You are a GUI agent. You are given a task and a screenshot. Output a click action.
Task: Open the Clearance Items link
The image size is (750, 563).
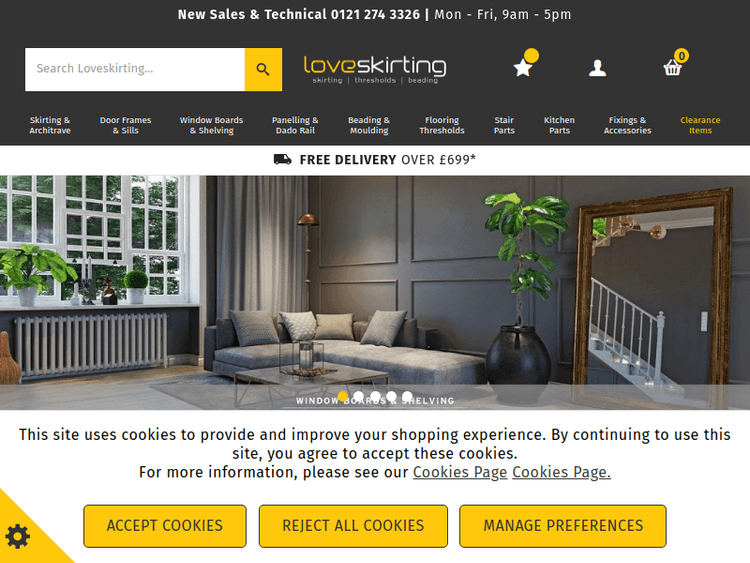tap(700, 125)
